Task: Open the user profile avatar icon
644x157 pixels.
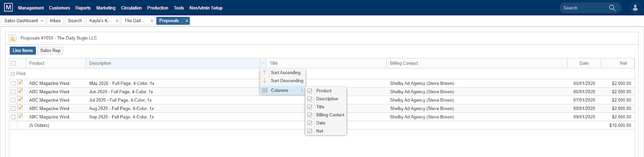Action: [x=635, y=8]
